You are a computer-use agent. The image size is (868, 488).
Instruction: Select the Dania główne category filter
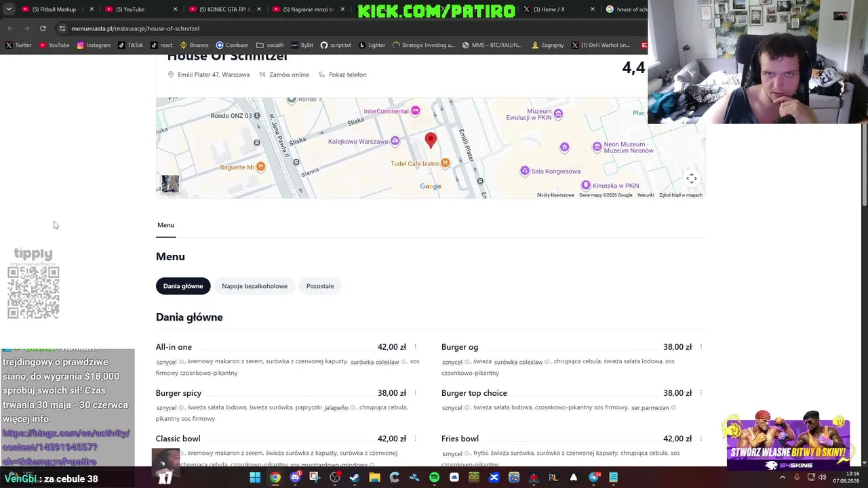[x=183, y=286]
